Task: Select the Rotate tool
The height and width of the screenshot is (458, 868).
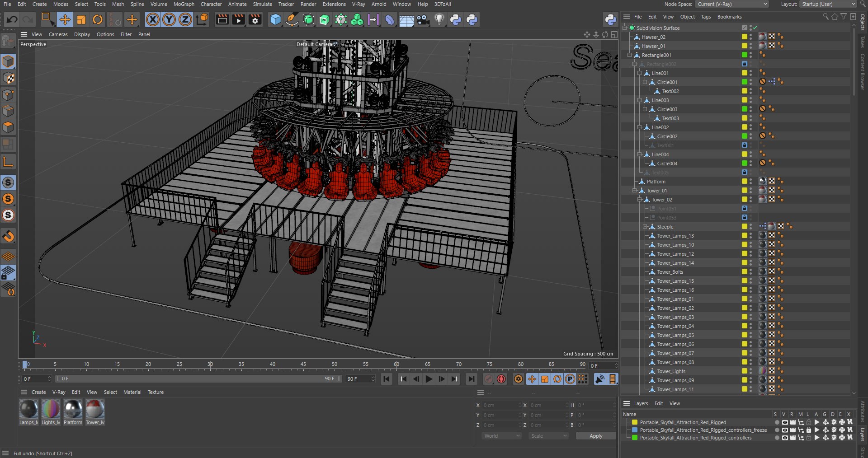Action: (x=98, y=19)
